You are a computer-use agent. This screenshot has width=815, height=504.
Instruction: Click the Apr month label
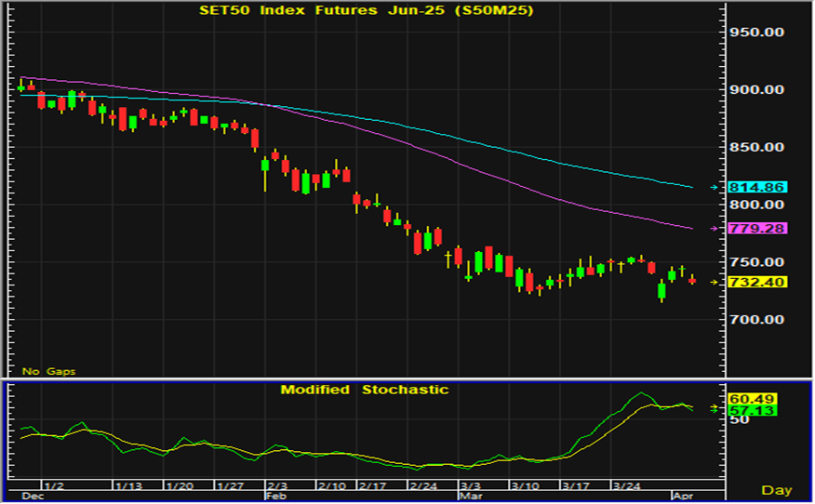click(x=683, y=497)
